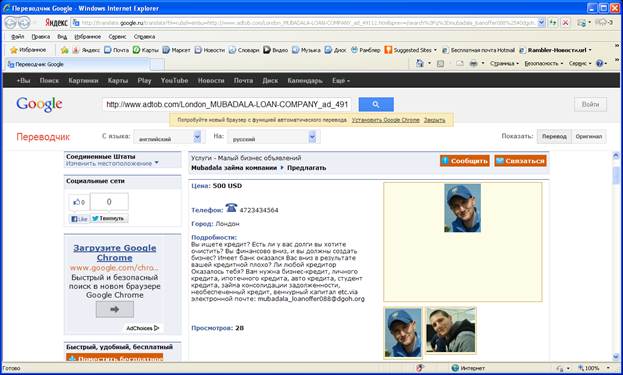The image size is (623, 375).
Task: Open the target language русский dropdown
Action: coord(274,137)
